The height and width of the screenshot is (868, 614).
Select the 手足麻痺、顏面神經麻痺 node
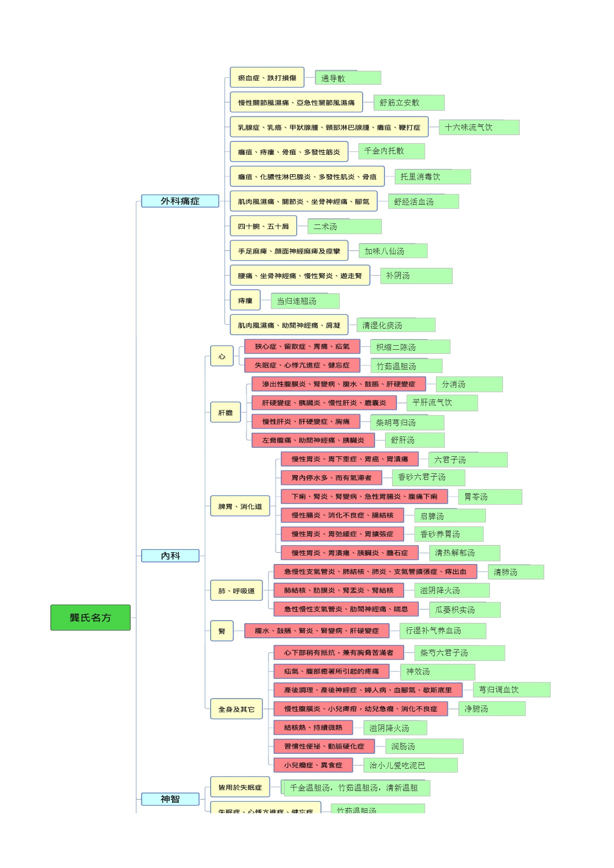(x=289, y=250)
